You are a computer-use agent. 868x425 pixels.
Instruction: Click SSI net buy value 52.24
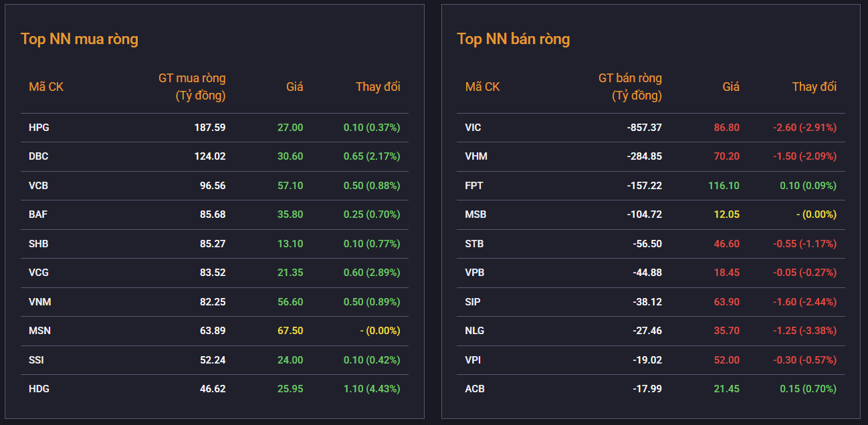click(213, 360)
